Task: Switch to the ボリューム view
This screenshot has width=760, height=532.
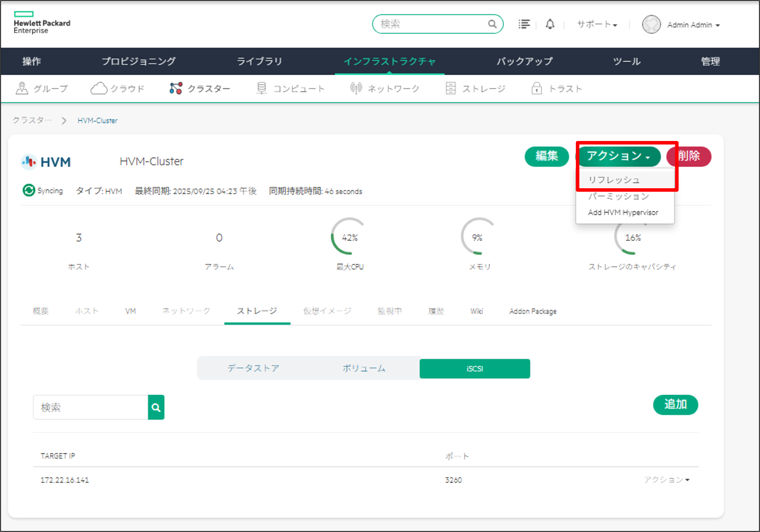Action: (364, 368)
